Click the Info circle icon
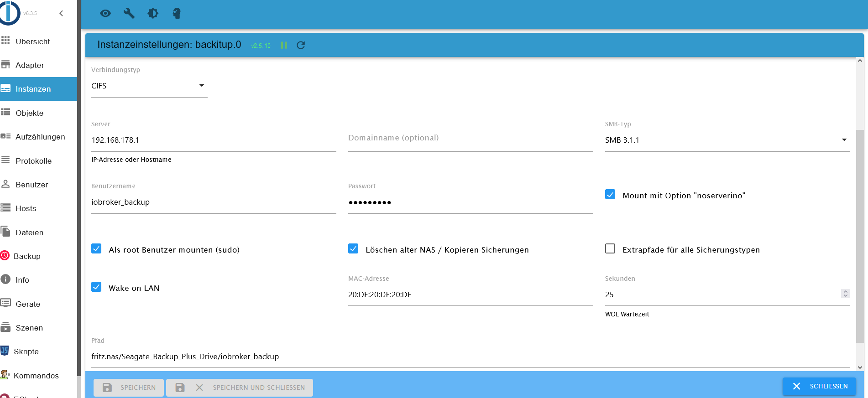The width and height of the screenshot is (868, 398). (5, 279)
